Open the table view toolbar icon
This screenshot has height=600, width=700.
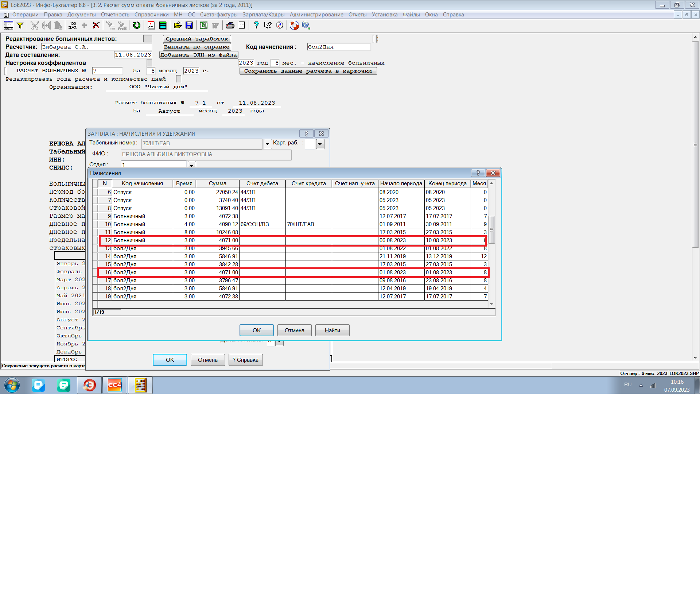[x=8, y=25]
